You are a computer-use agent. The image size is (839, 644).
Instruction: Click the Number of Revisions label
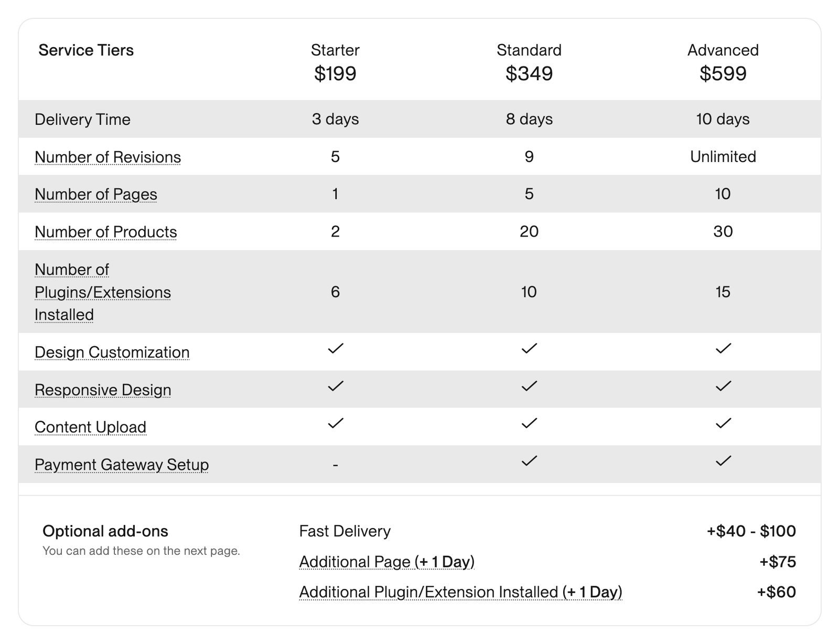[x=107, y=157]
